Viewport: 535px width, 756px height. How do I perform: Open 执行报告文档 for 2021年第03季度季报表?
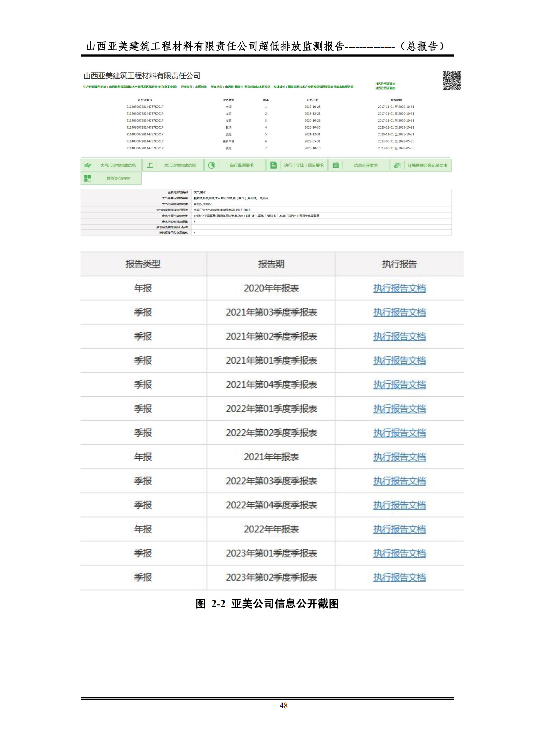(x=399, y=313)
